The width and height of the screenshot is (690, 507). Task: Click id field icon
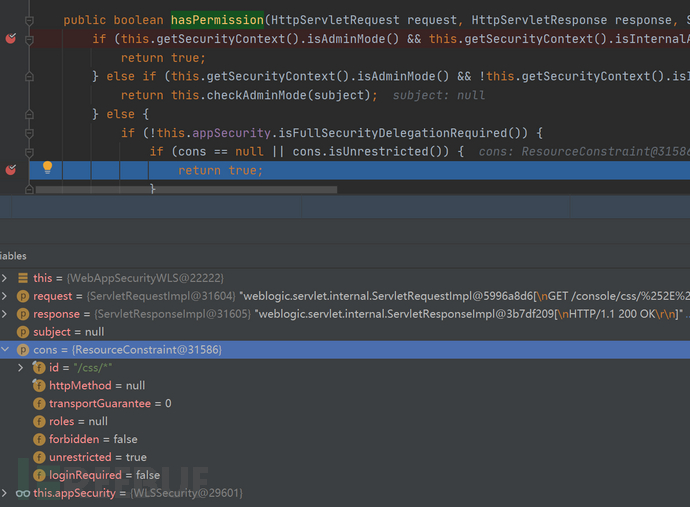click(39, 367)
